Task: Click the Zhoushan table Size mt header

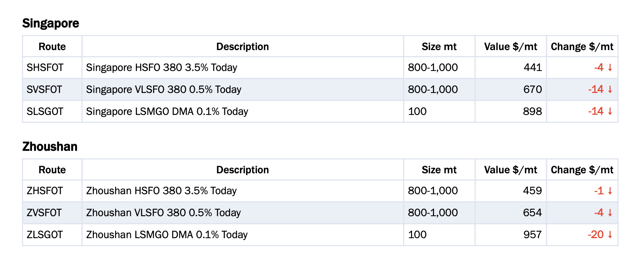Action: click(x=439, y=170)
